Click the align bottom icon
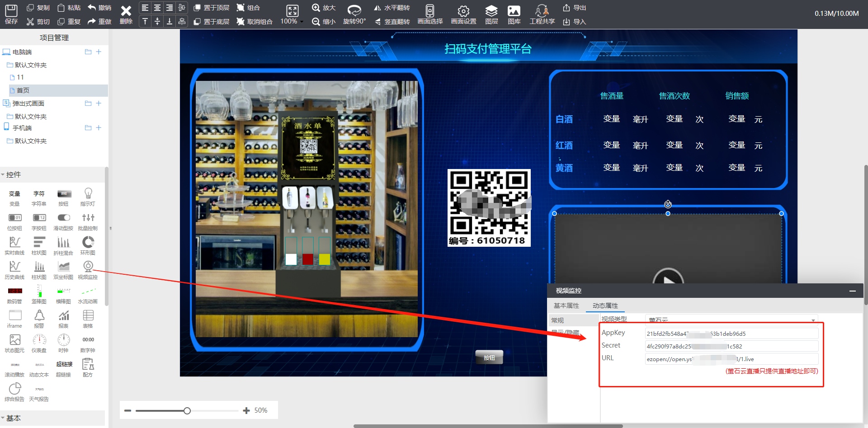 169,21
